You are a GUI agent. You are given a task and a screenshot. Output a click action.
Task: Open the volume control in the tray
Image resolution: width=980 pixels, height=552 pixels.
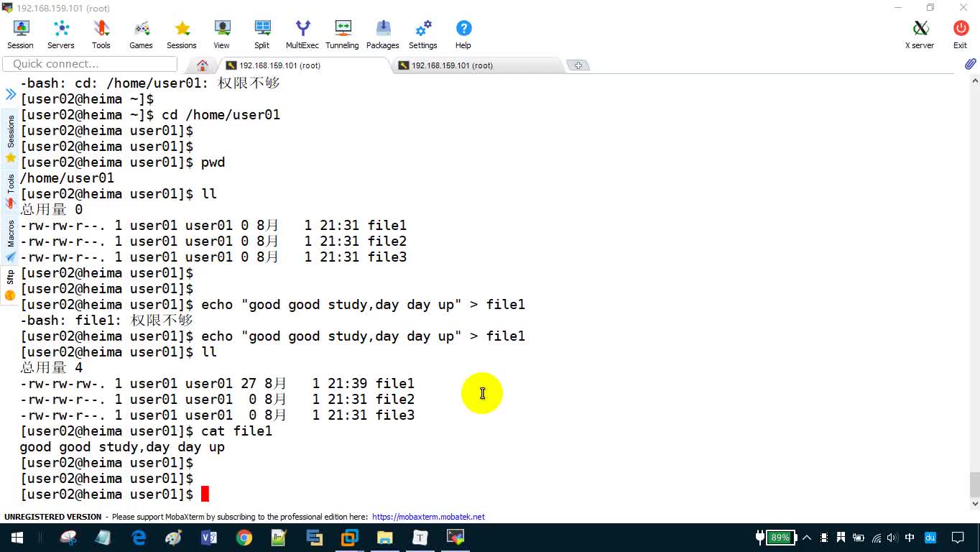point(892,538)
